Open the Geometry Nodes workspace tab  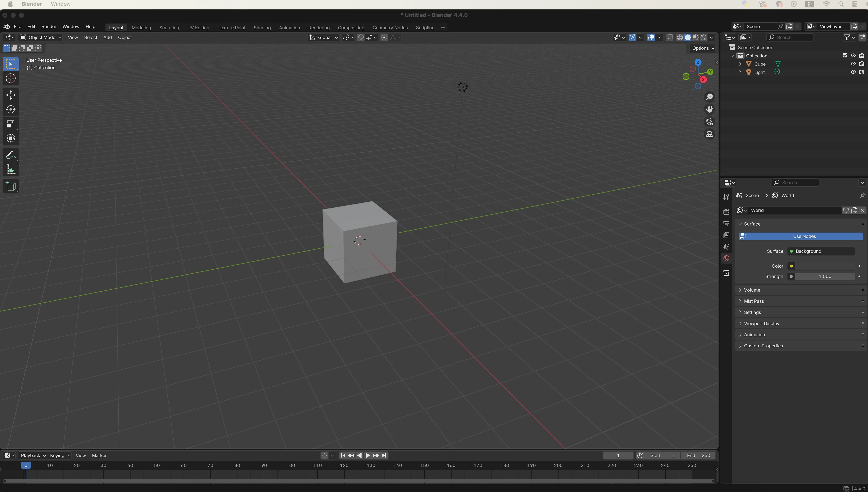[x=390, y=28]
